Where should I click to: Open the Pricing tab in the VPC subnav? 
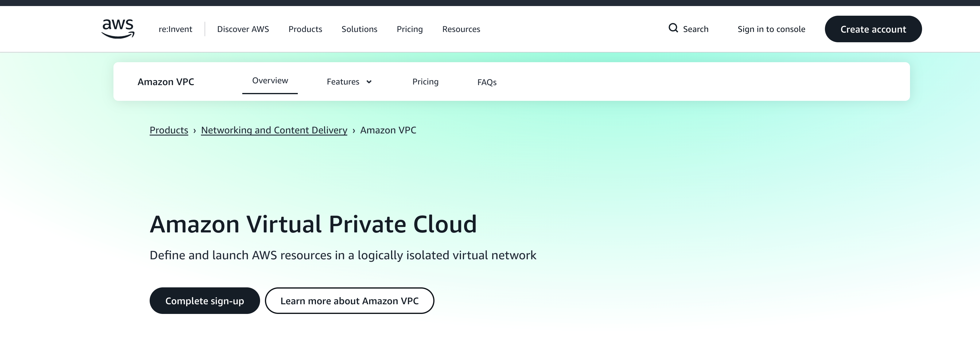pyautogui.click(x=425, y=82)
